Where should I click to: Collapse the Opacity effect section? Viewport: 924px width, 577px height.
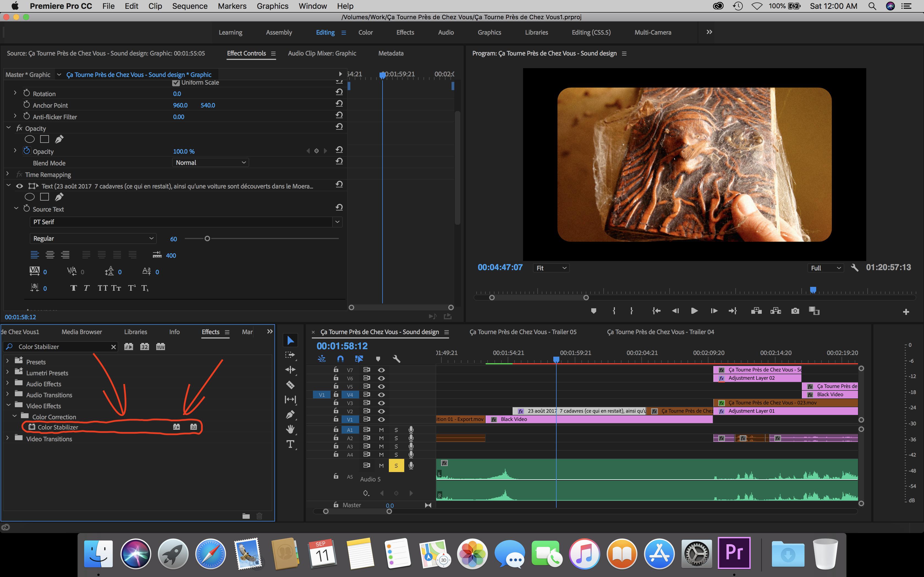(x=9, y=128)
